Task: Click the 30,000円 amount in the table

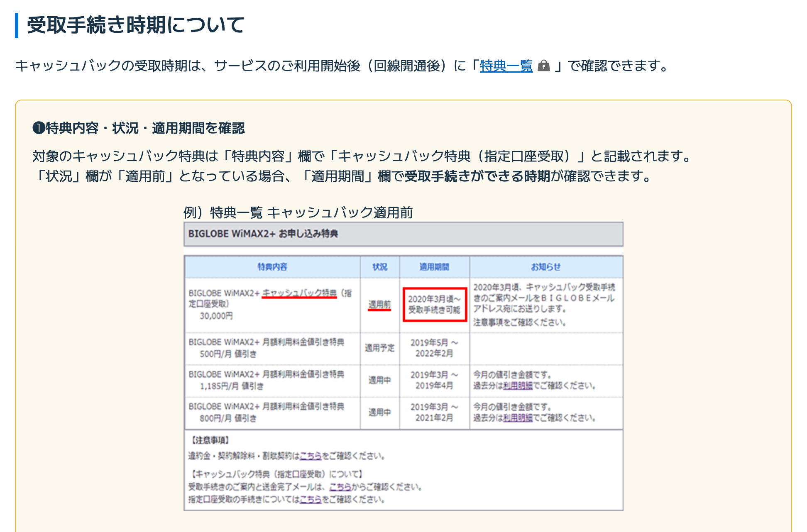Action: [x=216, y=316]
